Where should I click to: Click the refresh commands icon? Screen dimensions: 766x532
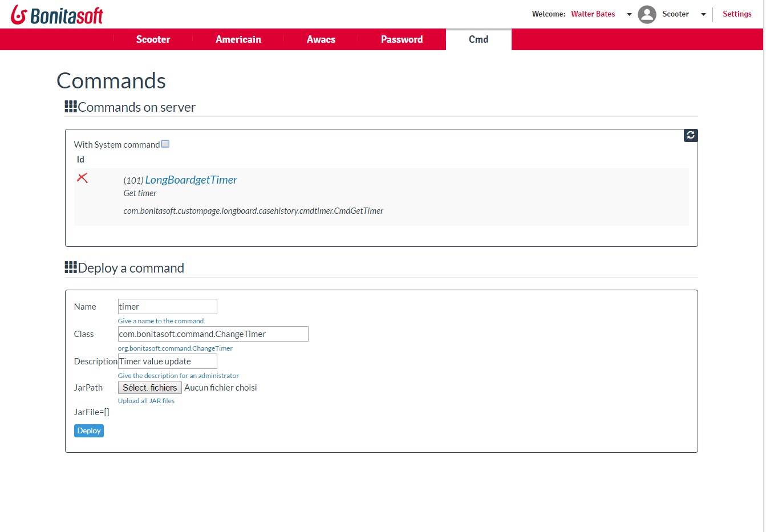pyautogui.click(x=691, y=135)
